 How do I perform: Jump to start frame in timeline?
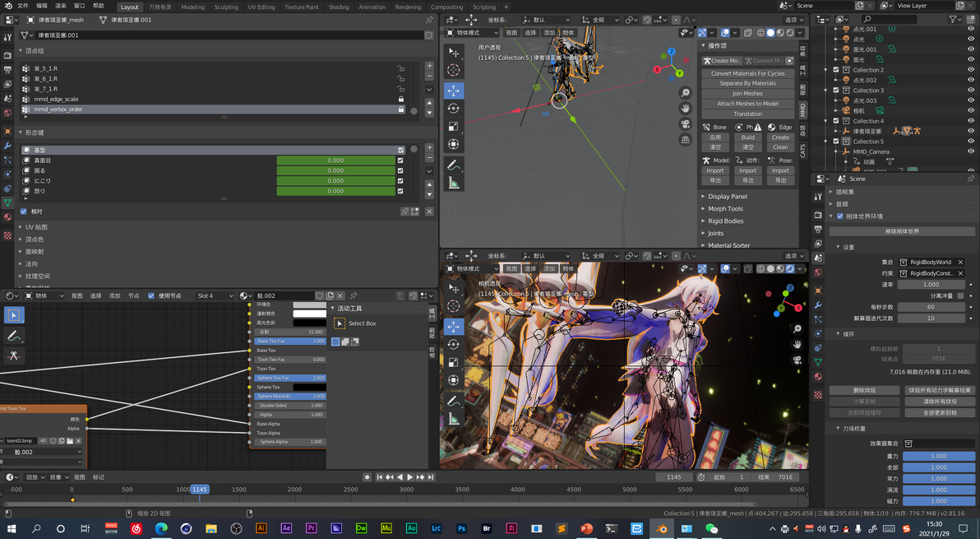pyautogui.click(x=379, y=477)
